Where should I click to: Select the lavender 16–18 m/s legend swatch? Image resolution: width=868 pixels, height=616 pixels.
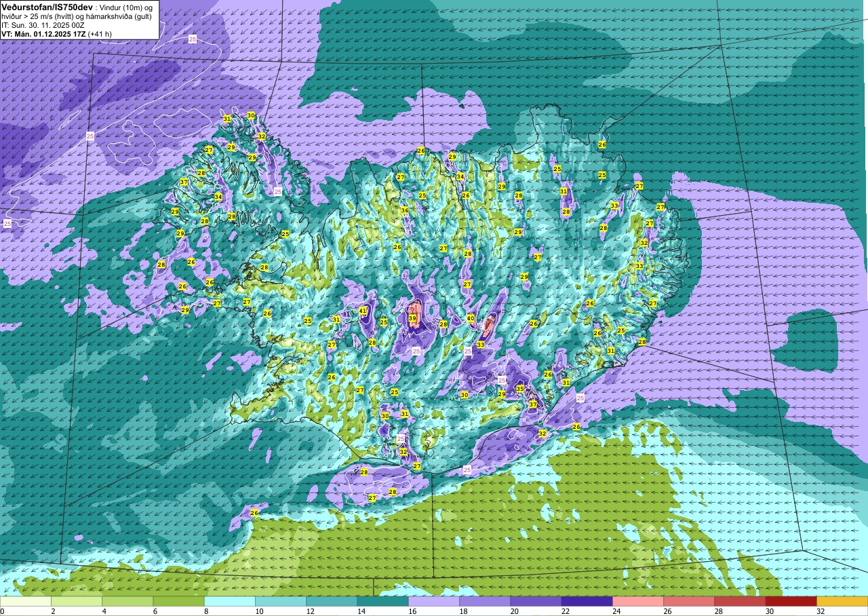click(434, 601)
